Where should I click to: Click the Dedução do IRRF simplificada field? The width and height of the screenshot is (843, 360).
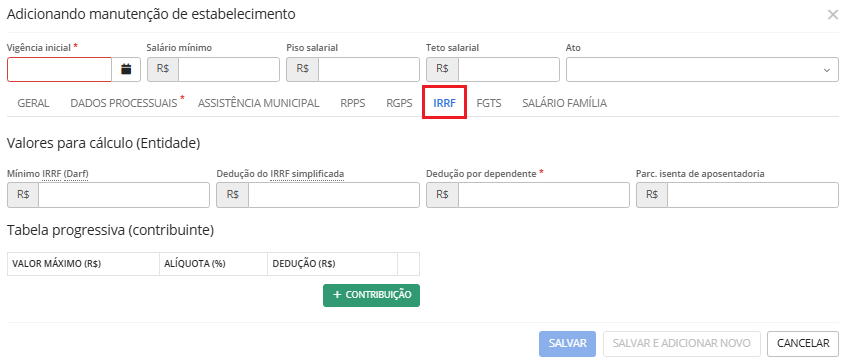pos(333,195)
